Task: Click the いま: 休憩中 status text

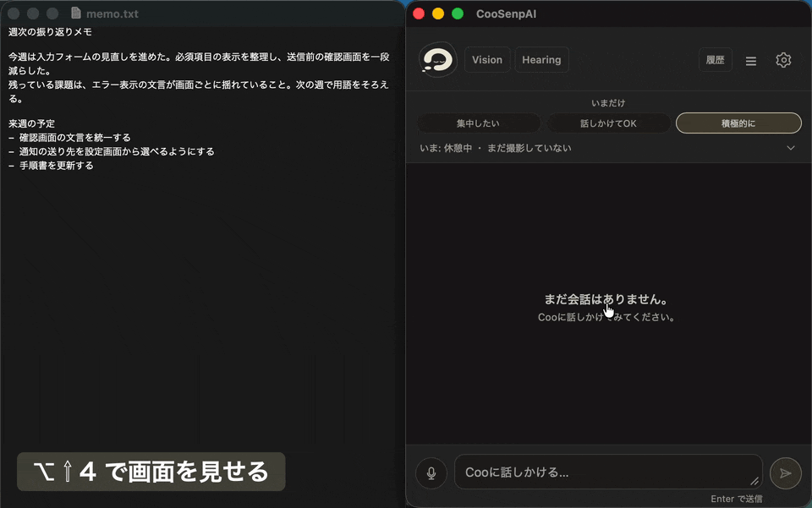Action: (446, 148)
